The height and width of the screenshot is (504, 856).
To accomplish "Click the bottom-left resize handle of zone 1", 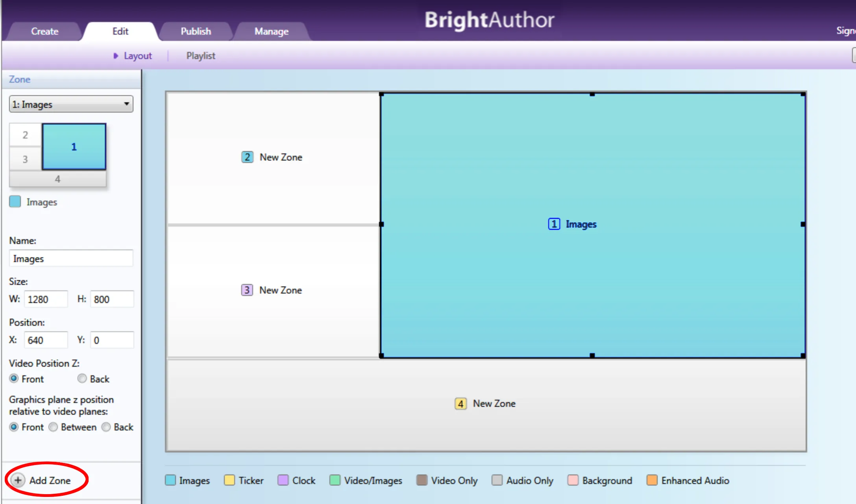I will tap(381, 356).
